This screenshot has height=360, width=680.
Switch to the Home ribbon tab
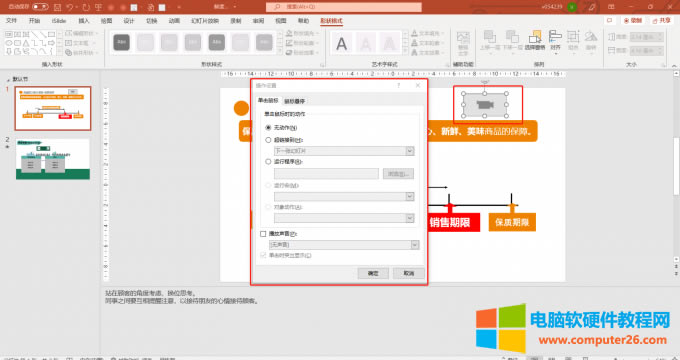click(34, 21)
